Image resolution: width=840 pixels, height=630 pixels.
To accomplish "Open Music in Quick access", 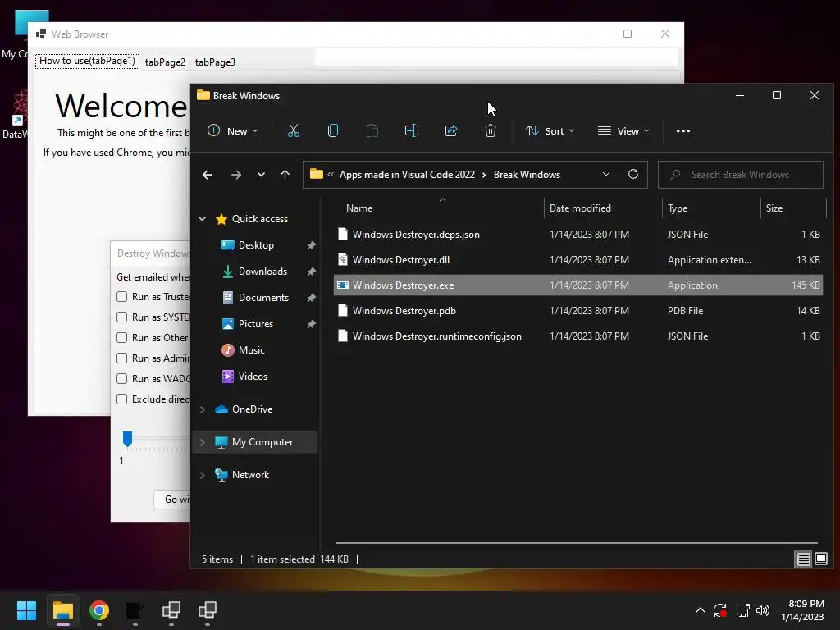I will click(251, 349).
